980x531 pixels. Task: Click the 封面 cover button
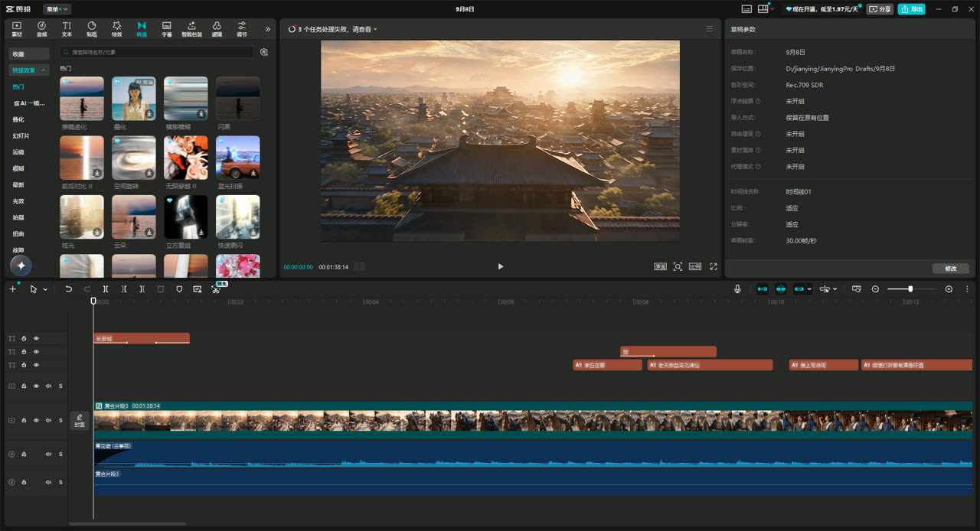(80, 420)
